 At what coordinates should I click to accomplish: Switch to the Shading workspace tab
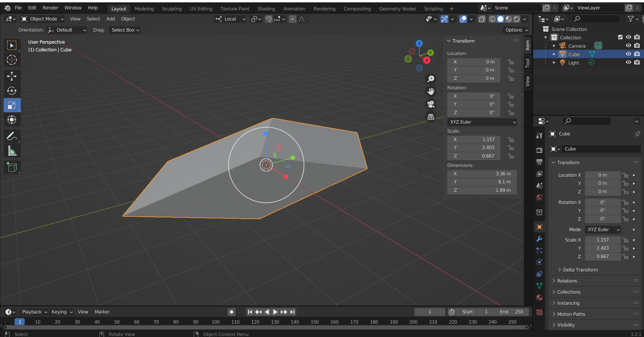click(266, 9)
